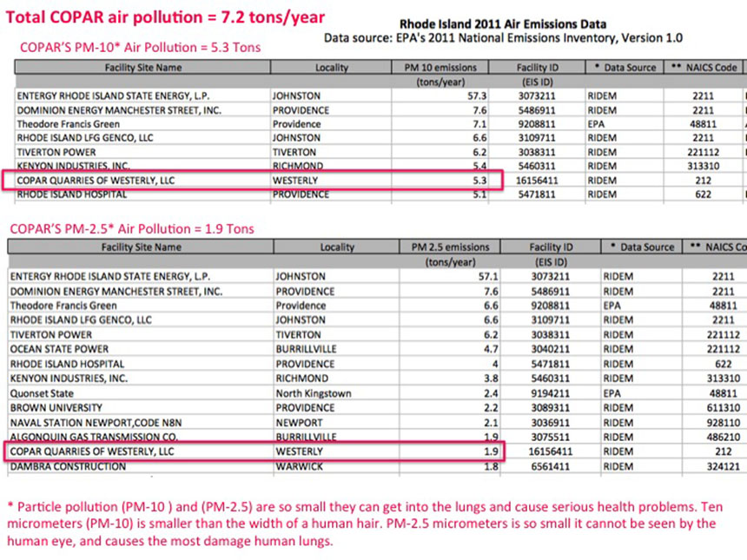Click the 'COPAR'S PM-2.5* Air Pollution = 1.9 Tons' heading

pos(132,228)
